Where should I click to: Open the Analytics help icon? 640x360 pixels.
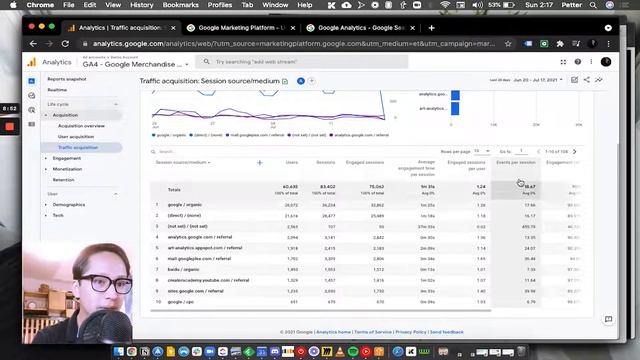[x=578, y=62]
